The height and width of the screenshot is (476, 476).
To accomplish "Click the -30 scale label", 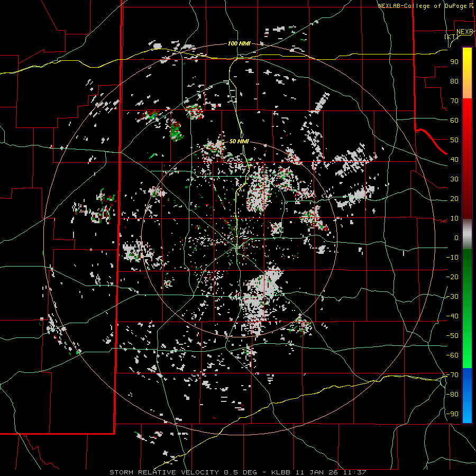I will pyautogui.click(x=452, y=297).
